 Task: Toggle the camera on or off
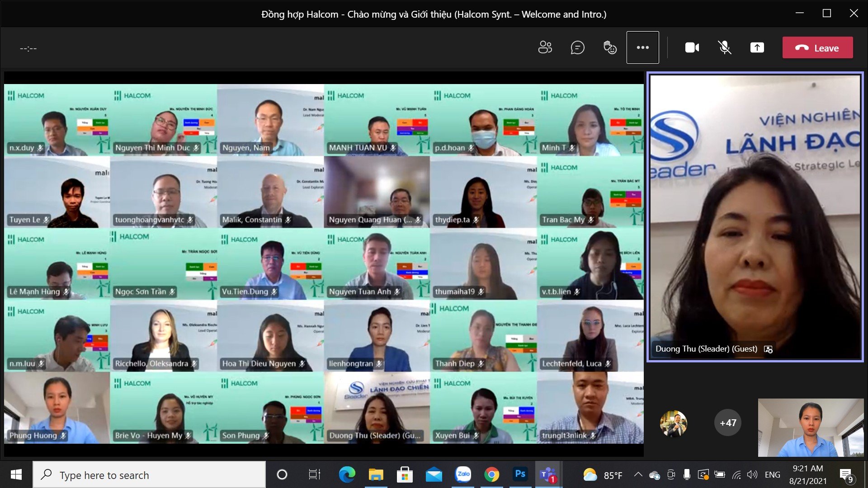(692, 47)
